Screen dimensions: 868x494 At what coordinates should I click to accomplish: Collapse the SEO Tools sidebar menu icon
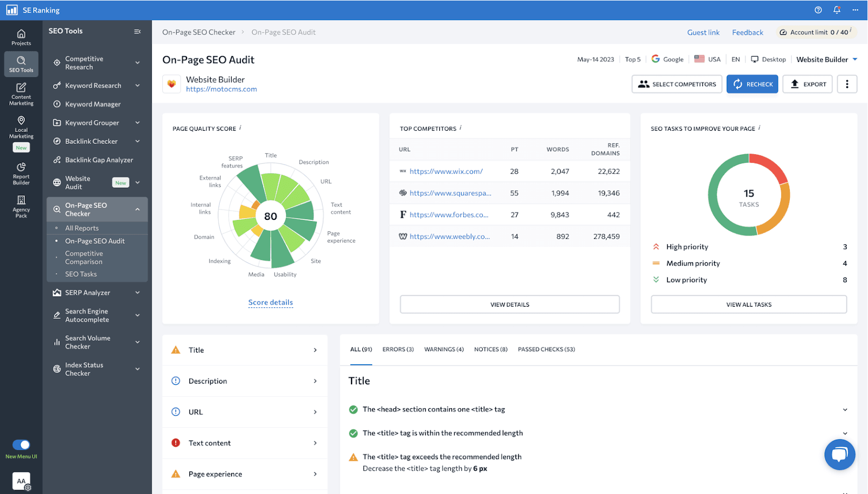tap(137, 31)
